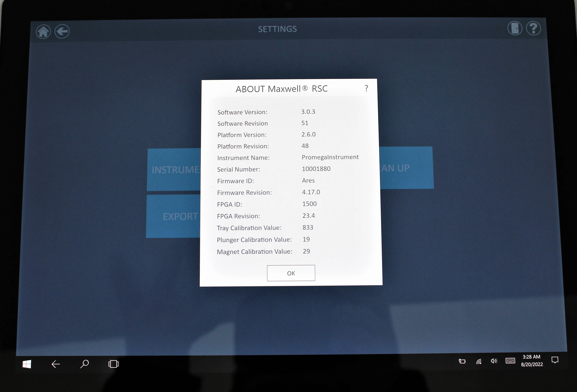
Task: Open the touch keyboard icon
Action: (510, 360)
